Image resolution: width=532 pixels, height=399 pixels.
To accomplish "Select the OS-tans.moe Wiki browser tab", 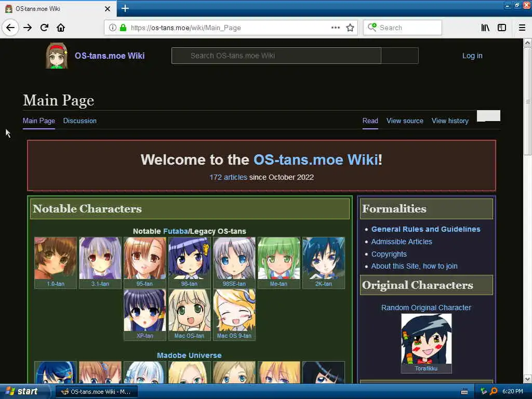I will pos(58,9).
